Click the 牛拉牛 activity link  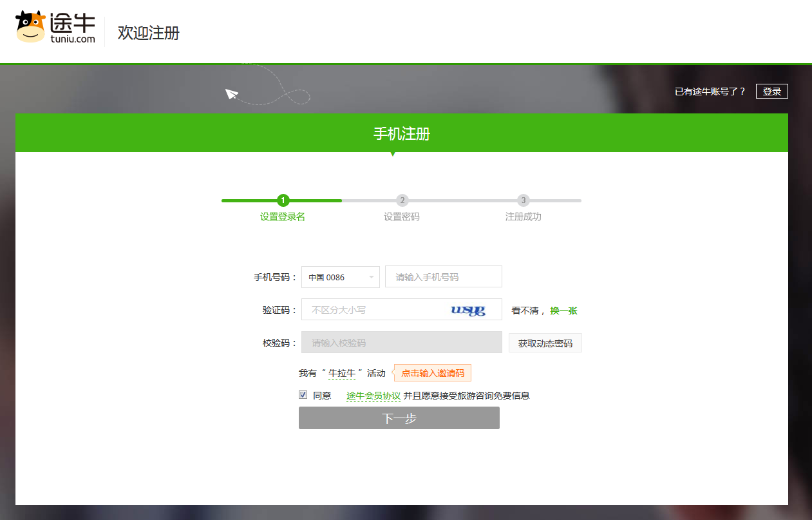coord(342,373)
